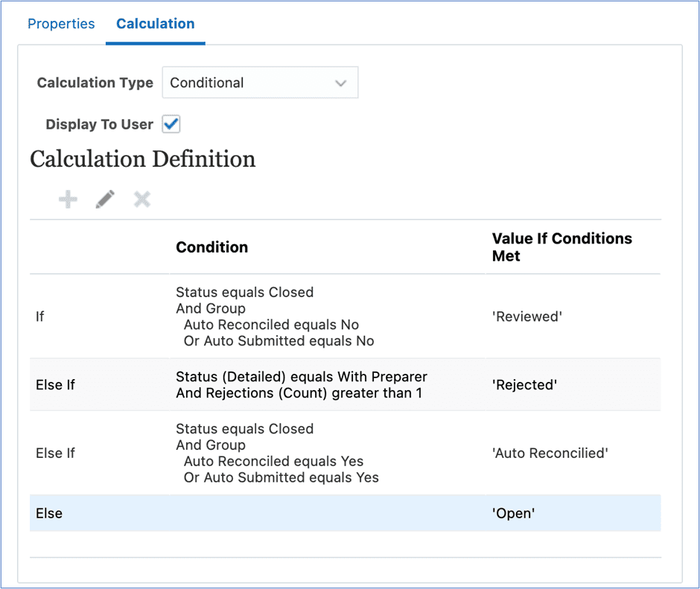
Task: Click the Condition column header
Action: point(212,247)
